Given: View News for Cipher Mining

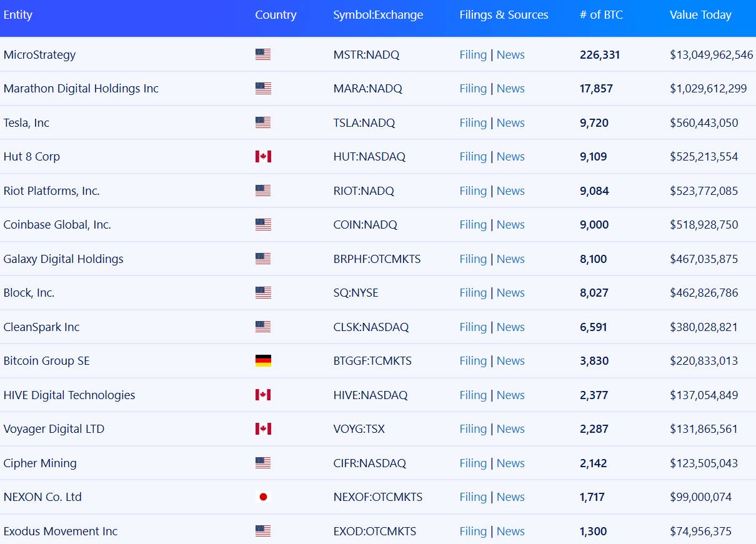Looking at the screenshot, I should click(x=510, y=463).
